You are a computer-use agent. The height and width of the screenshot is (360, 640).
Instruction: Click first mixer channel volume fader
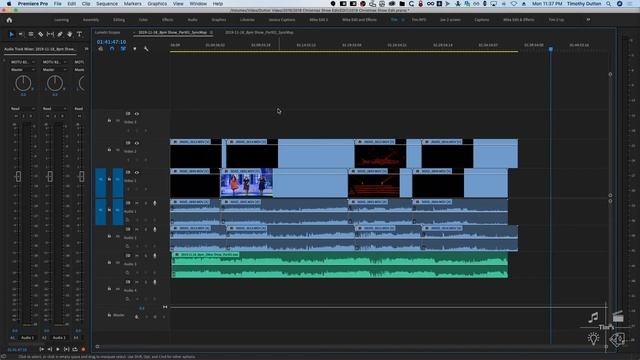18,176
